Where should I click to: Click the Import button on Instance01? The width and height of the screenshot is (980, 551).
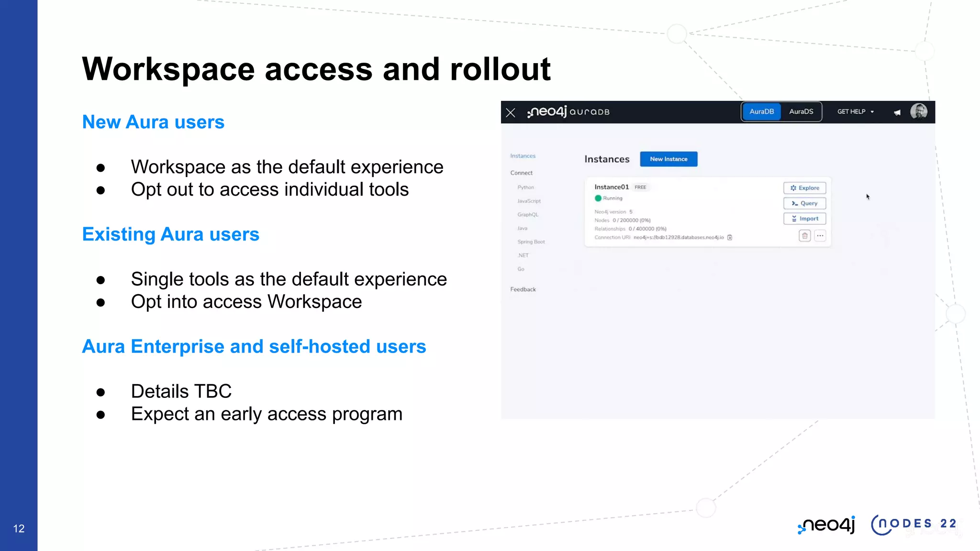tap(804, 219)
